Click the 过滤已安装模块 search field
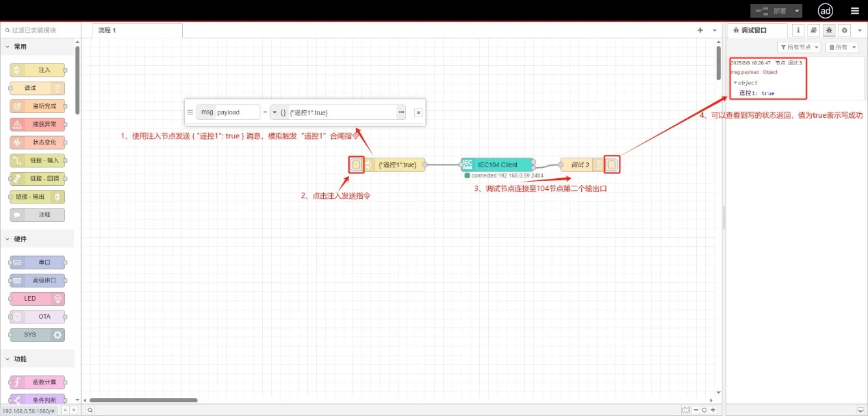 41,30
